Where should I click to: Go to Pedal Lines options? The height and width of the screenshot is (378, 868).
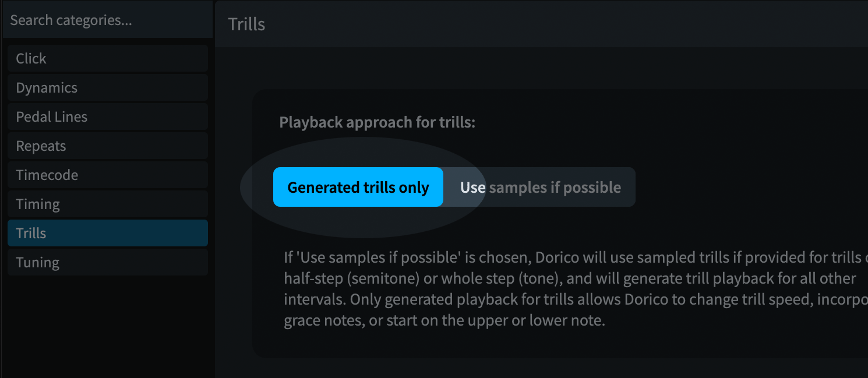[x=107, y=116]
